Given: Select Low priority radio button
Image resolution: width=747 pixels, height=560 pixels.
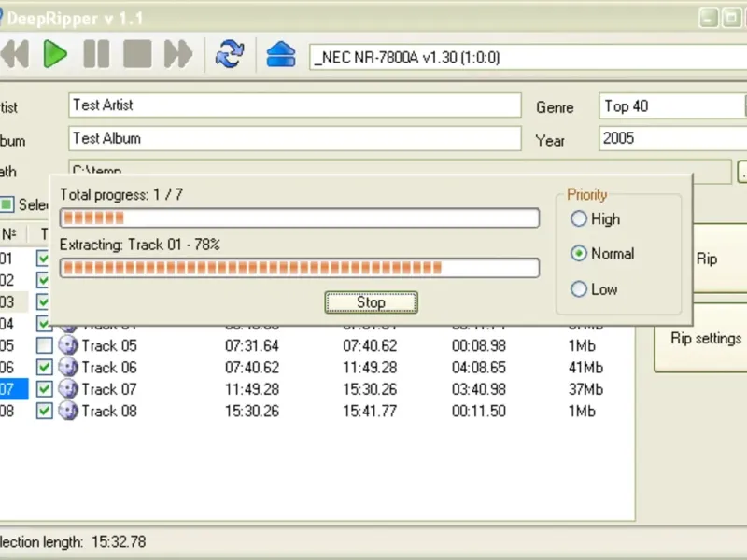Looking at the screenshot, I should pos(578,289).
